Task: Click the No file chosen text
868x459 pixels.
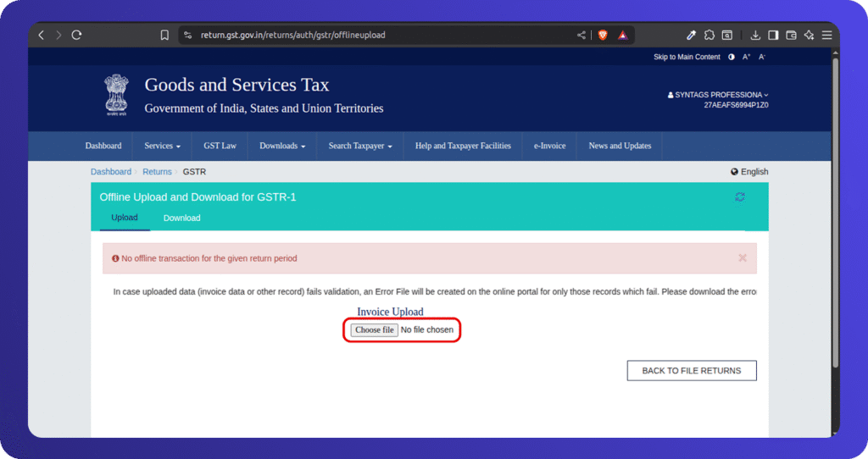Action: 427,329
